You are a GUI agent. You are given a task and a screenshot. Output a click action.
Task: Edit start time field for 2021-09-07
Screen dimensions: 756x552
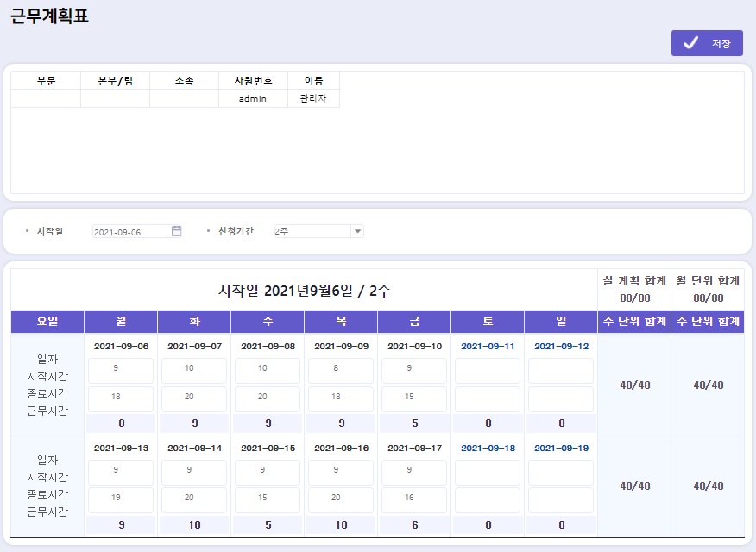point(194,370)
